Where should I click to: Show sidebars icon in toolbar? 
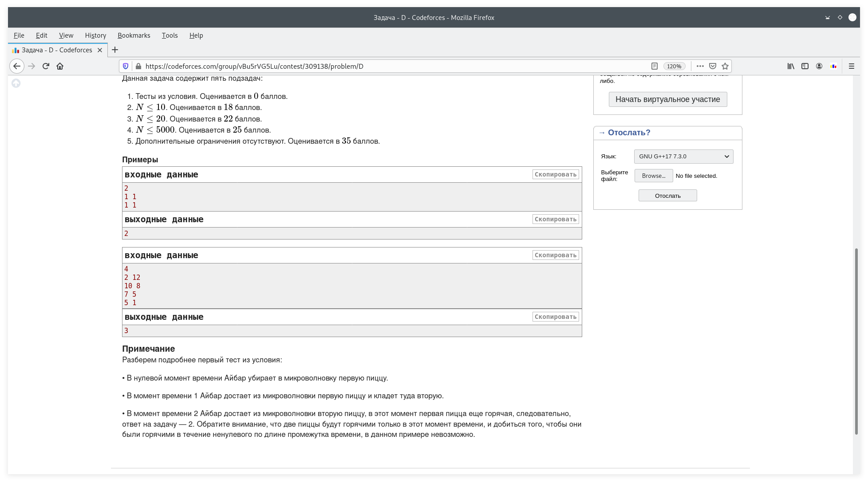pyautogui.click(x=805, y=66)
